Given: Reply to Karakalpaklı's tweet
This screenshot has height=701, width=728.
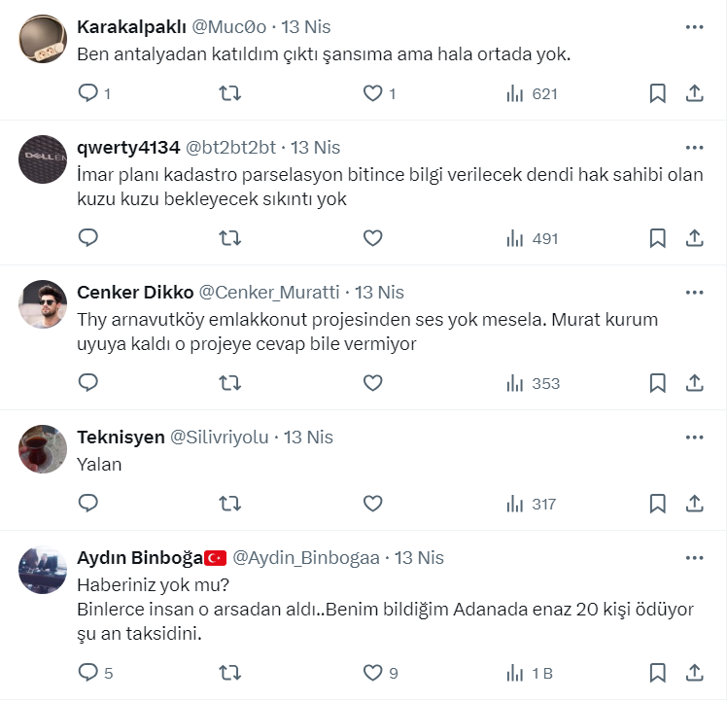Looking at the screenshot, I should coord(87,93).
